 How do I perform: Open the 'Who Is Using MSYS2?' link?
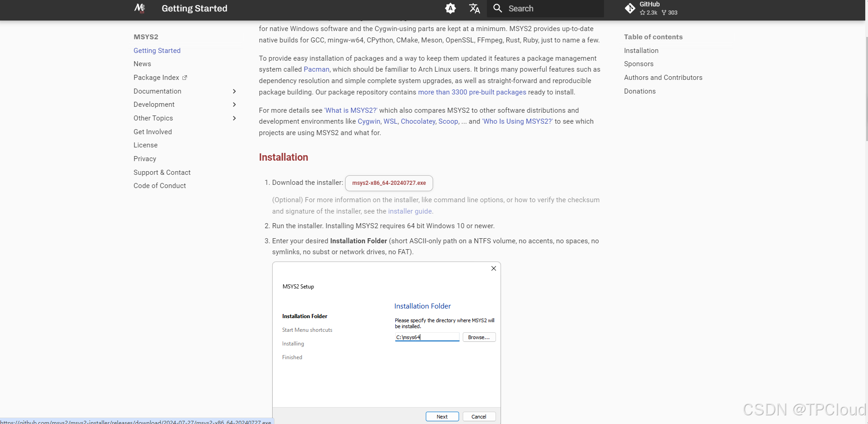coord(517,121)
